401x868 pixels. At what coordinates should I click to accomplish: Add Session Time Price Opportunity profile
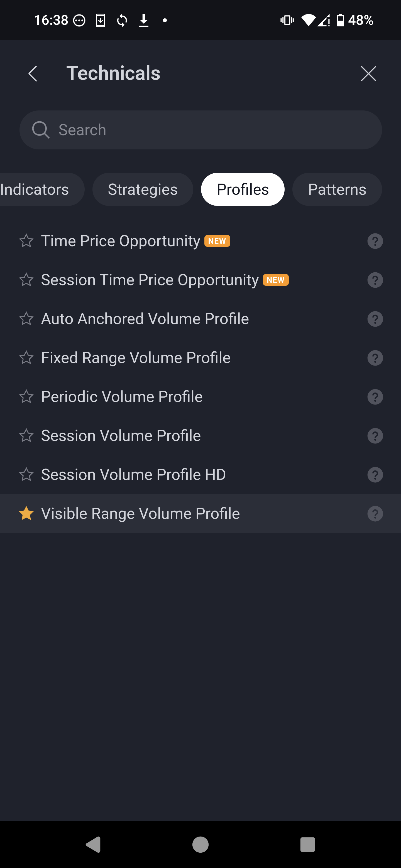pos(150,280)
